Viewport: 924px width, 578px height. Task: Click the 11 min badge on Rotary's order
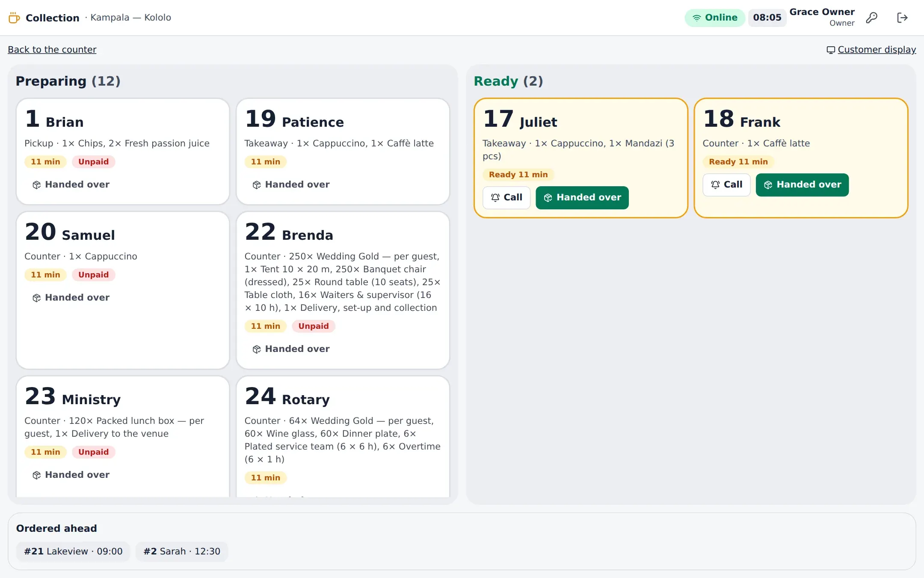pos(265,478)
